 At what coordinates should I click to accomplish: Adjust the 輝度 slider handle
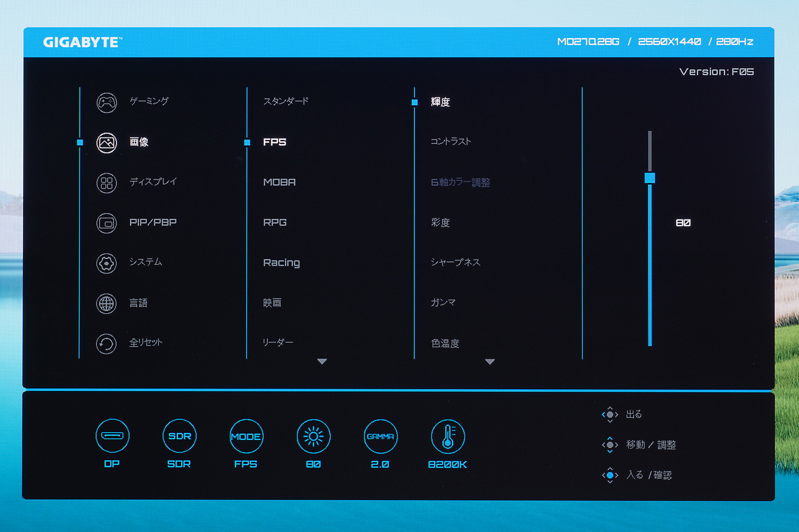pyautogui.click(x=650, y=178)
